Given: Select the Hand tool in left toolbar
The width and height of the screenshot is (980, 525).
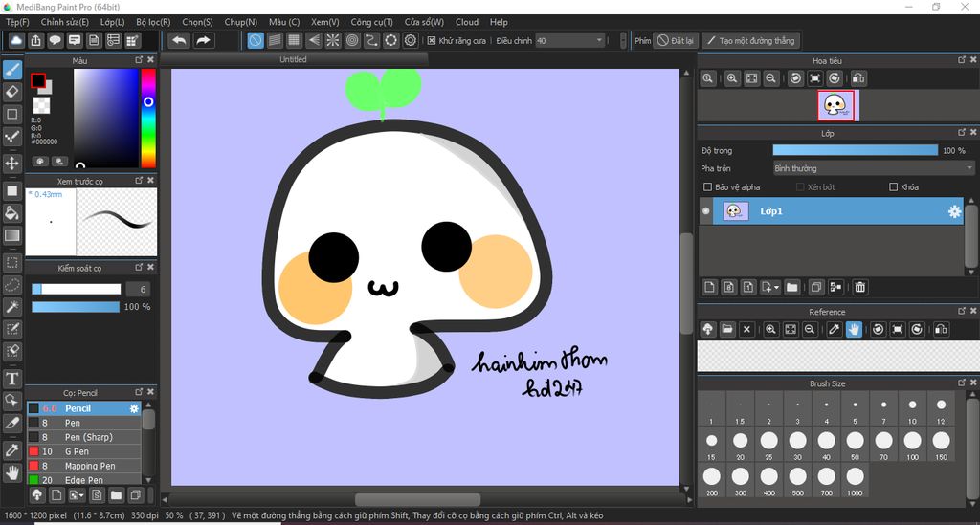Looking at the screenshot, I should point(11,472).
